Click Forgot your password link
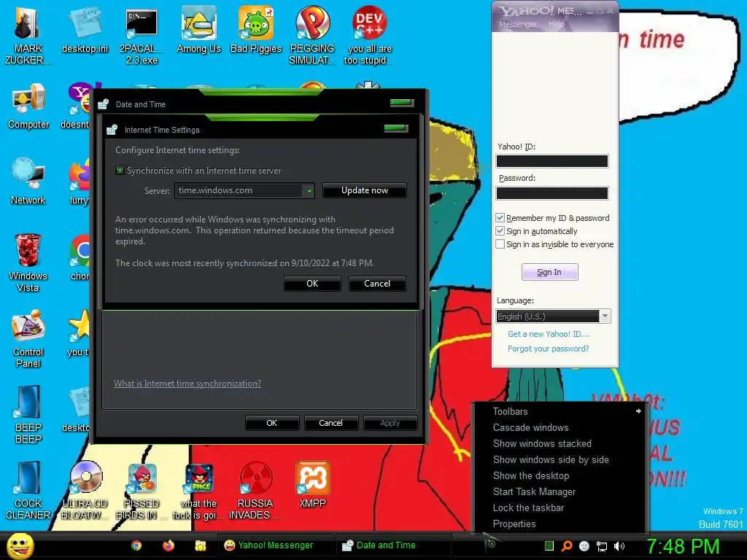This screenshot has height=560, width=747. click(549, 349)
